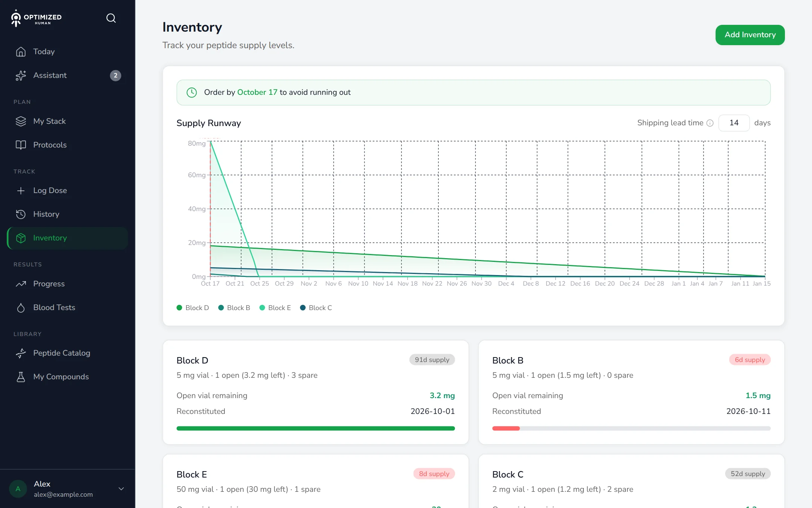
Task: Go to My Stack
Action: pos(68,121)
